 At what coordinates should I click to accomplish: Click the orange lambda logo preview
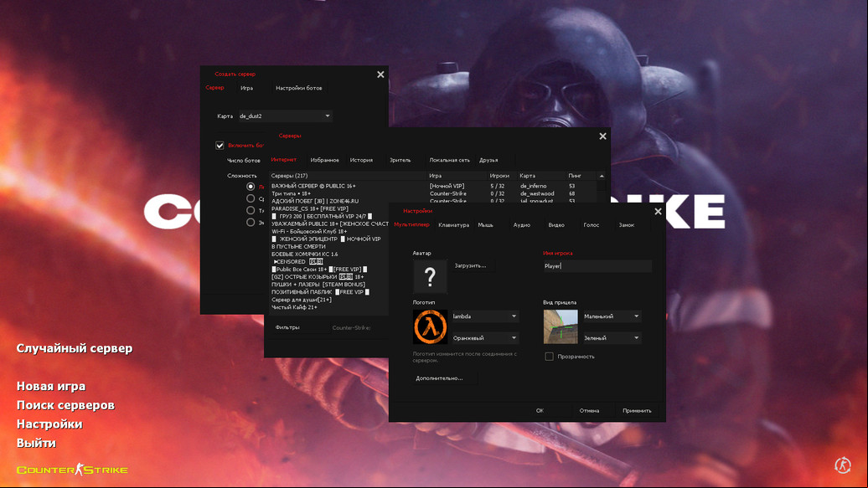click(430, 326)
